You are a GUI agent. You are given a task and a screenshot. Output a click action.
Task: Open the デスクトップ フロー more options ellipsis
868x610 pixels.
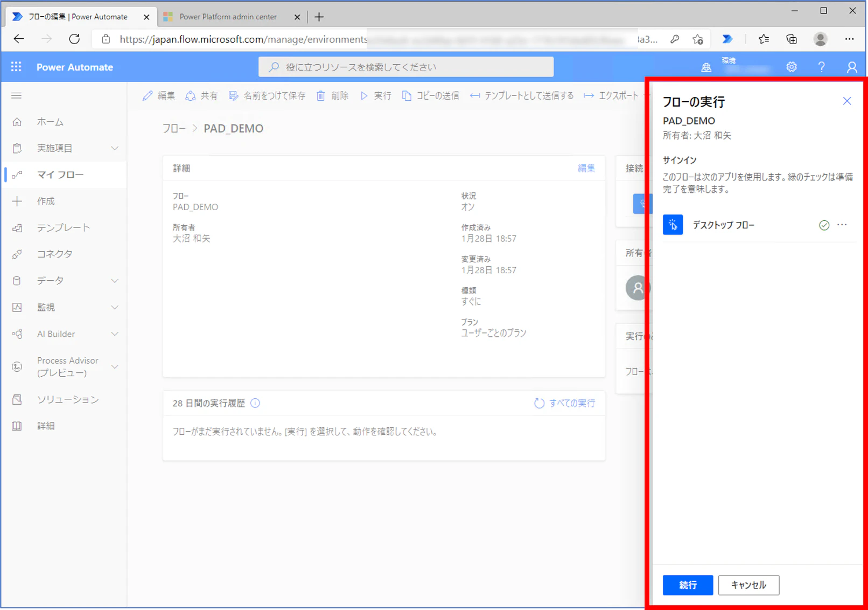pyautogui.click(x=842, y=225)
